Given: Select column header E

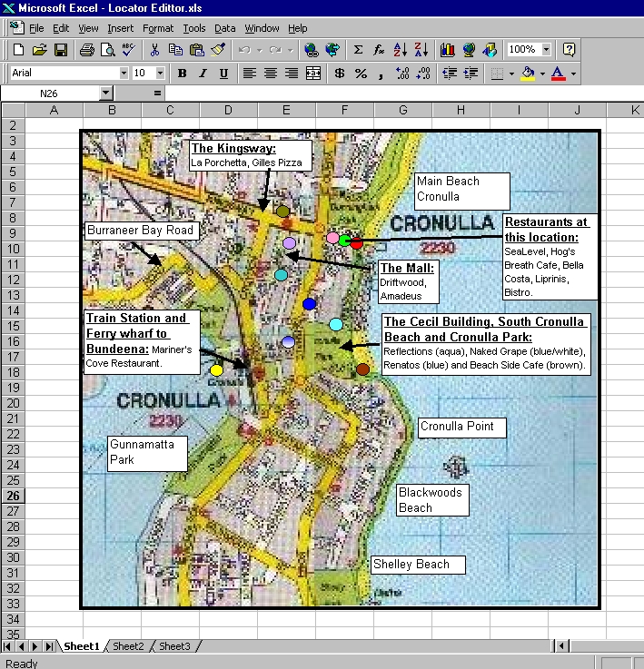Looking at the screenshot, I should (286, 110).
